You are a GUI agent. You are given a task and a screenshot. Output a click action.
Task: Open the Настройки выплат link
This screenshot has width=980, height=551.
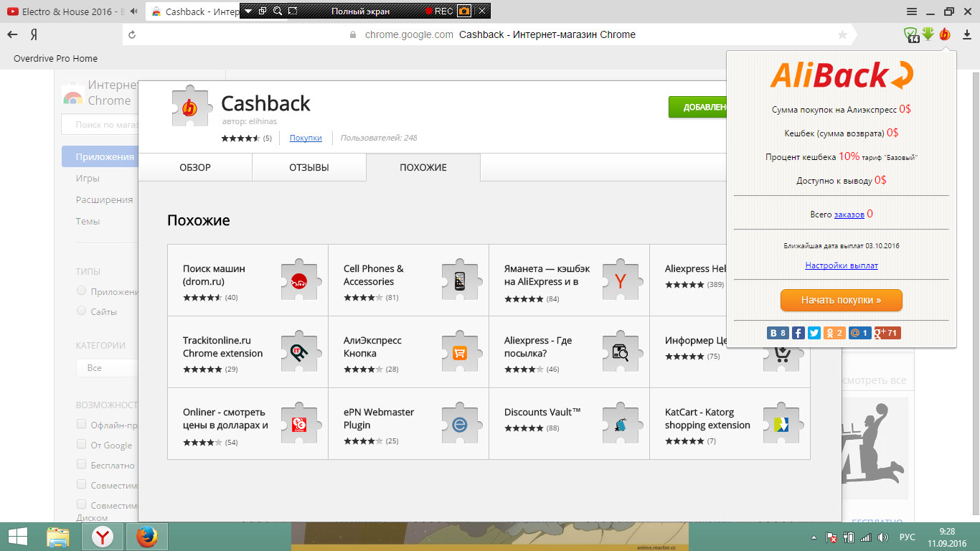tap(842, 265)
